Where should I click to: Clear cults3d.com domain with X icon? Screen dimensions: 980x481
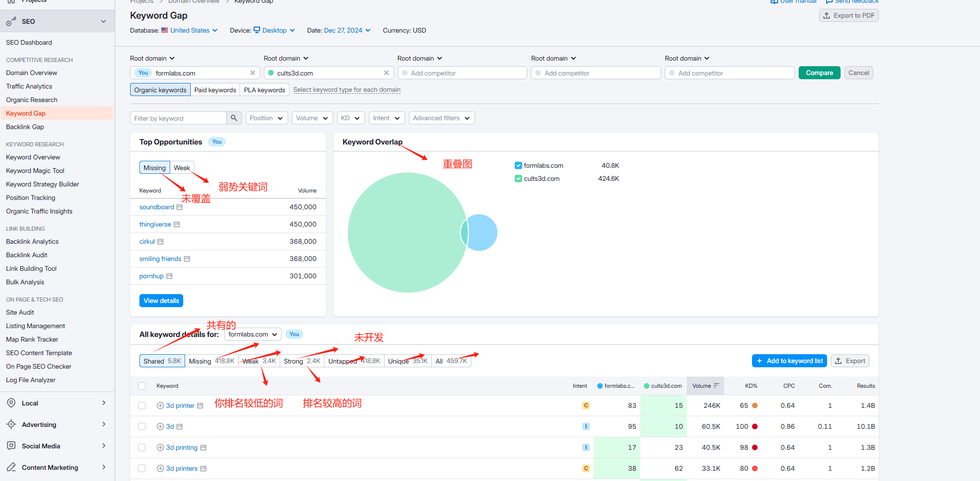386,73
